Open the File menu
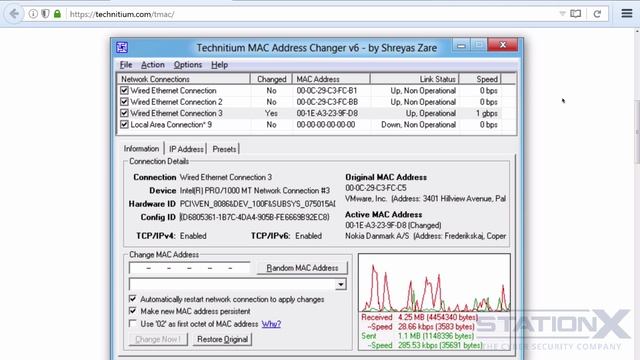 coord(126,65)
